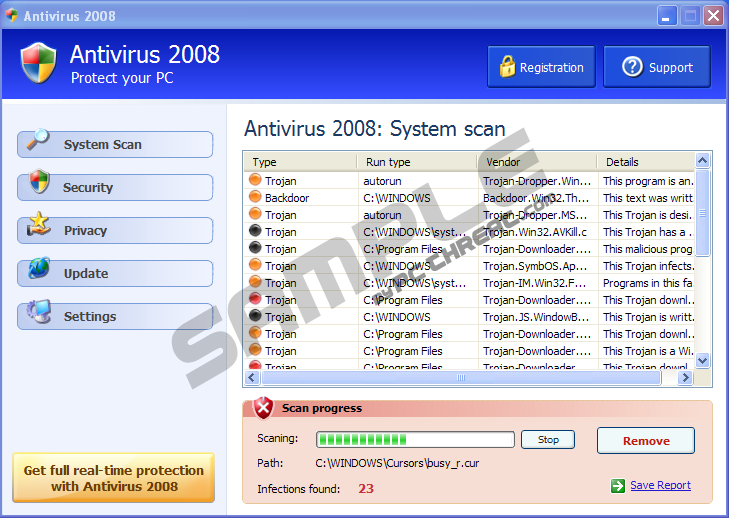Click the orange threat icon on Backdoor row
729x518 pixels.
[x=255, y=197]
